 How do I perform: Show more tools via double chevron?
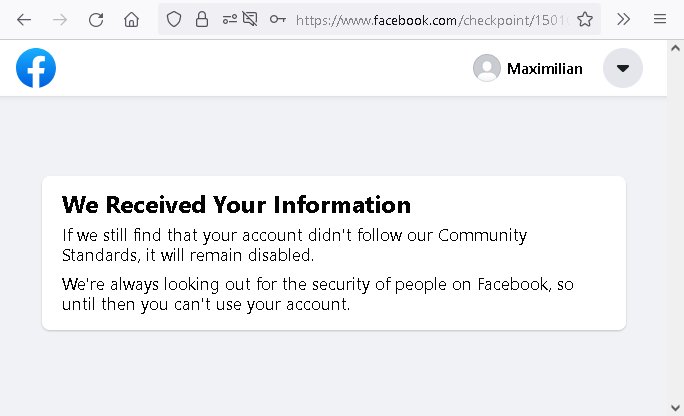point(623,19)
